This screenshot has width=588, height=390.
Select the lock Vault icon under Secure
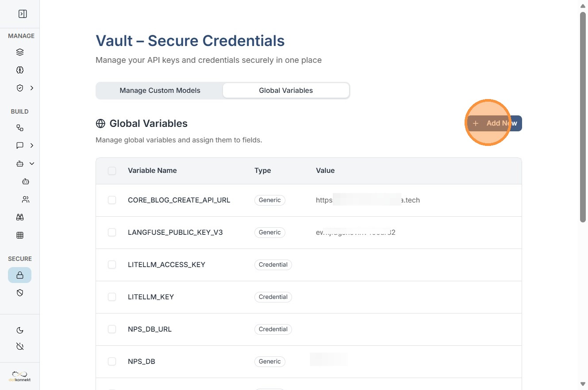[20, 275]
